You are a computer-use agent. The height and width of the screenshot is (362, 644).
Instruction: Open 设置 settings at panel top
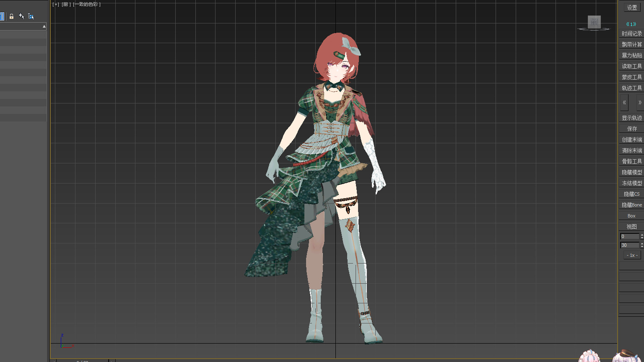pos(632,8)
